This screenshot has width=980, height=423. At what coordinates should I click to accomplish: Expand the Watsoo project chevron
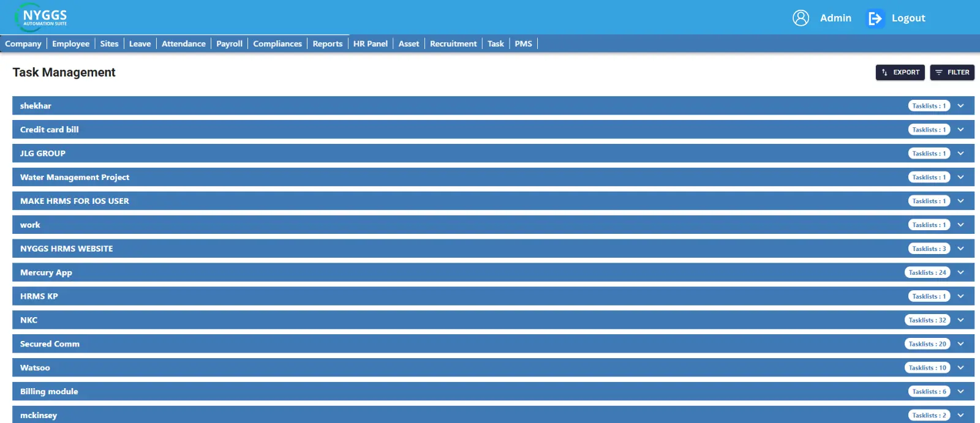[960, 368]
